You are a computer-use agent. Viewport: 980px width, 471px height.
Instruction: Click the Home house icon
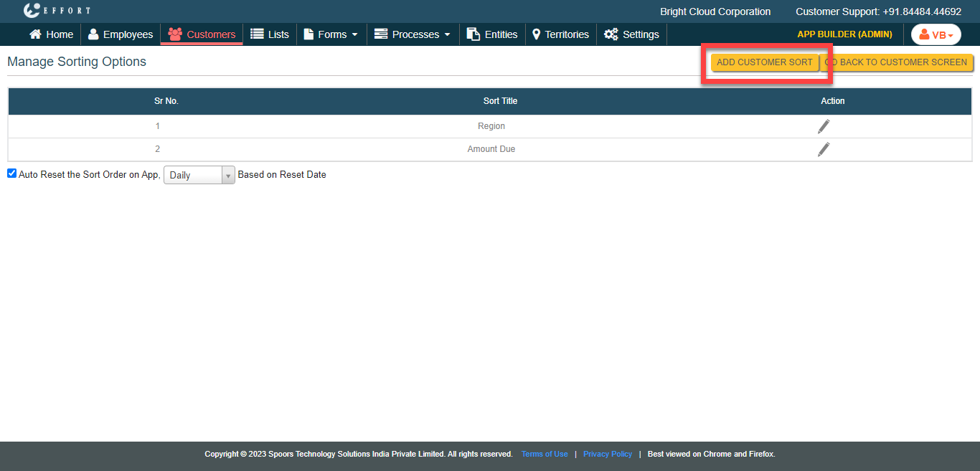coord(35,34)
